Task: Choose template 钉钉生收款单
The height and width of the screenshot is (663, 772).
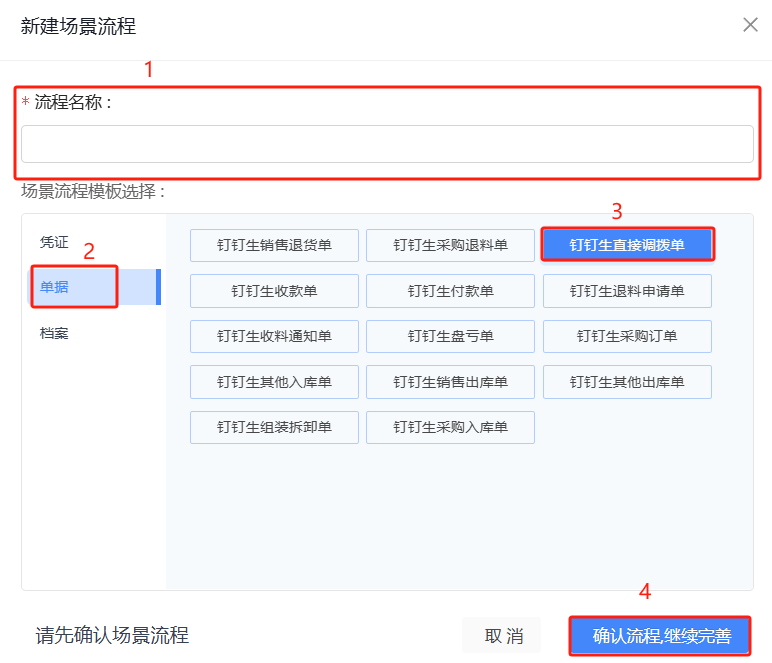Action: 274,291
